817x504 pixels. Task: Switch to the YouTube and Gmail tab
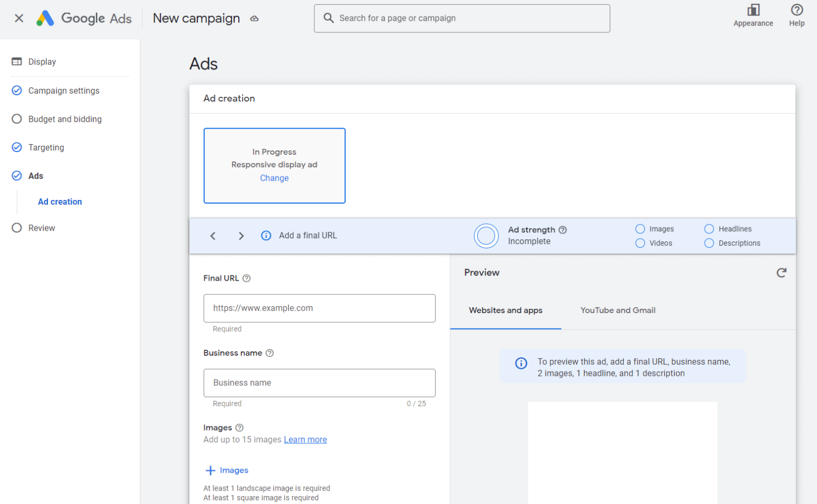[x=618, y=310]
